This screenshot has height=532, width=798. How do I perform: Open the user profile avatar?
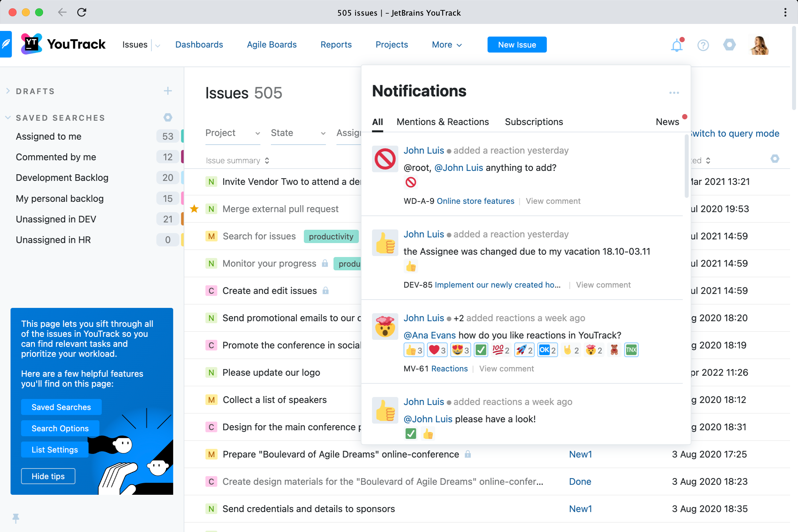[x=759, y=45]
